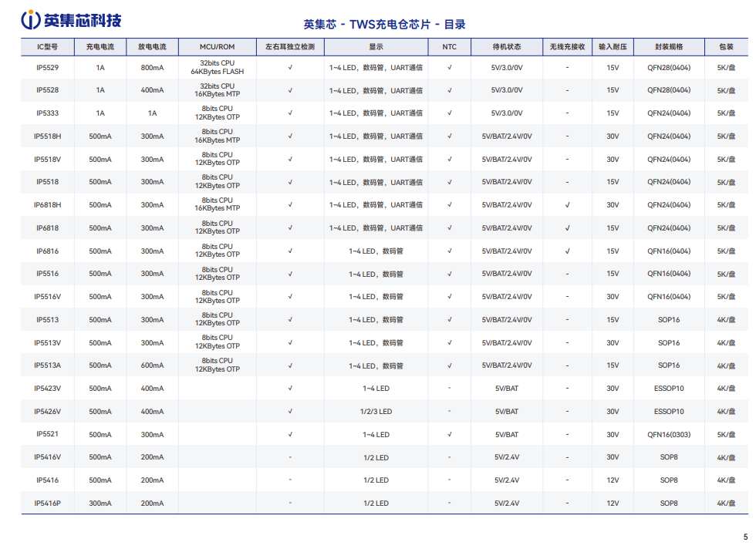
Task: Click the page number 5
Action: click(746, 537)
